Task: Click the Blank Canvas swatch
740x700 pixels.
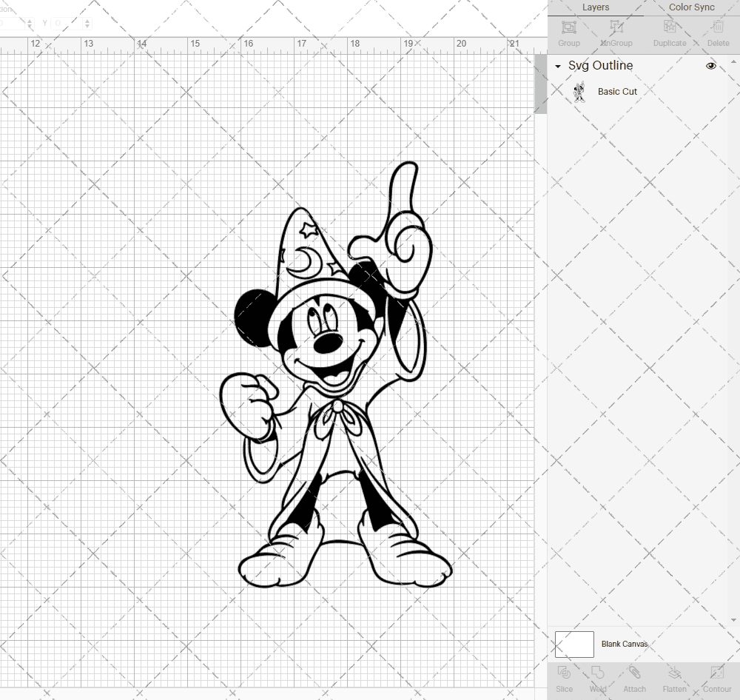Action: pos(574,645)
